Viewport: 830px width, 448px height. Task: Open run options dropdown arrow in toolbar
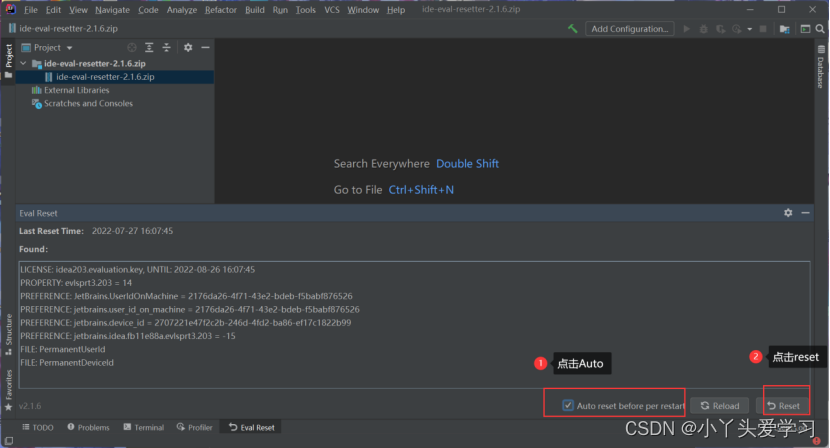coord(750,29)
